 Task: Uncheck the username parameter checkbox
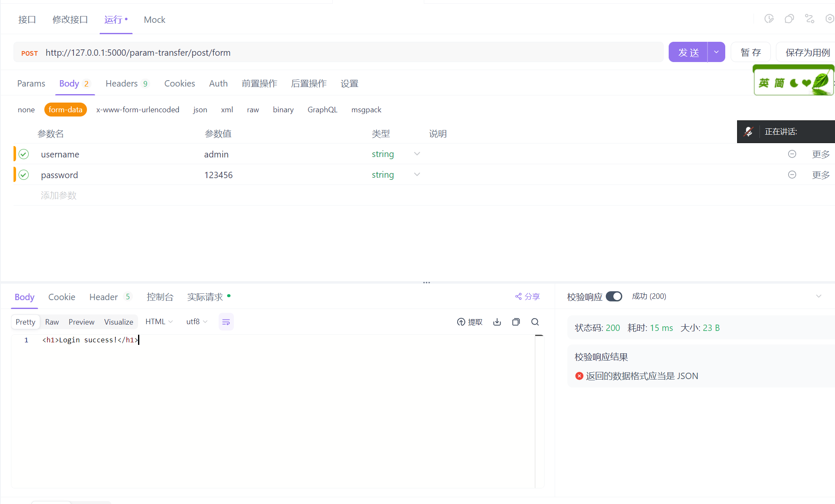pyautogui.click(x=24, y=154)
